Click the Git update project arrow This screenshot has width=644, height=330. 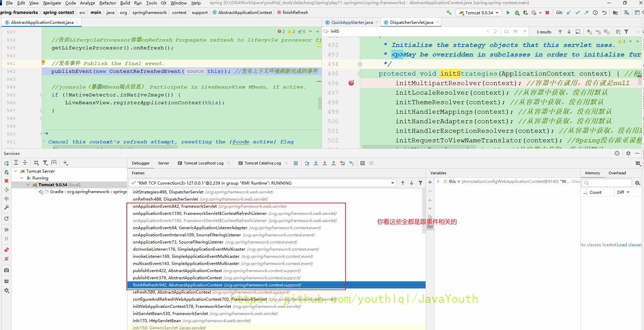[x=569, y=13]
